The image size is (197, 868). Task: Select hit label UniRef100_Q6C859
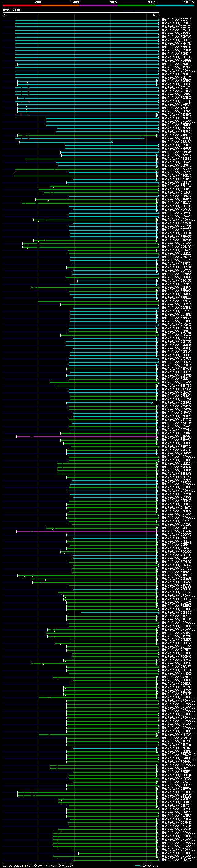pos(177,281)
